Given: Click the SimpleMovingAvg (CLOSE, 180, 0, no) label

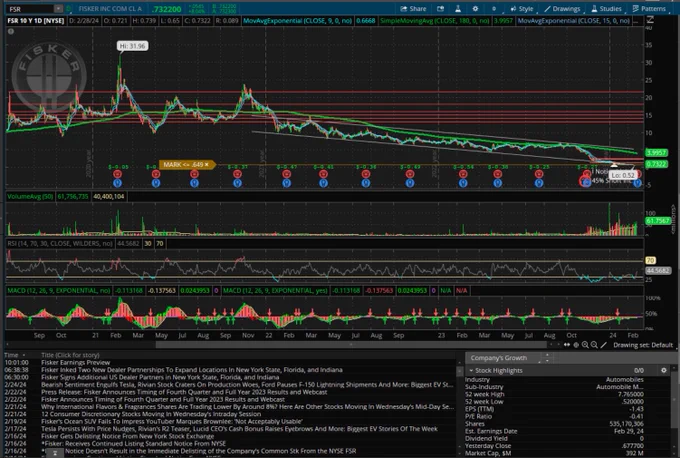Looking at the screenshot, I should coord(435,20).
